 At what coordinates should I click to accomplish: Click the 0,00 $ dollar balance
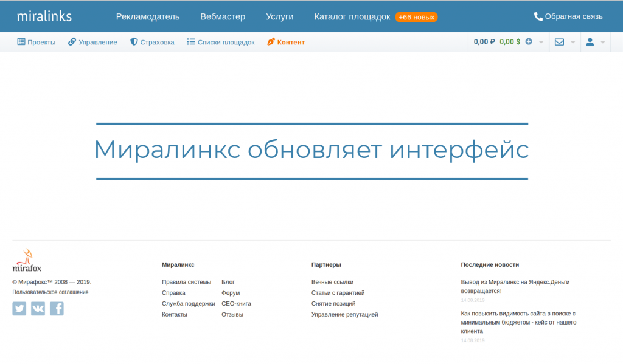click(x=510, y=42)
